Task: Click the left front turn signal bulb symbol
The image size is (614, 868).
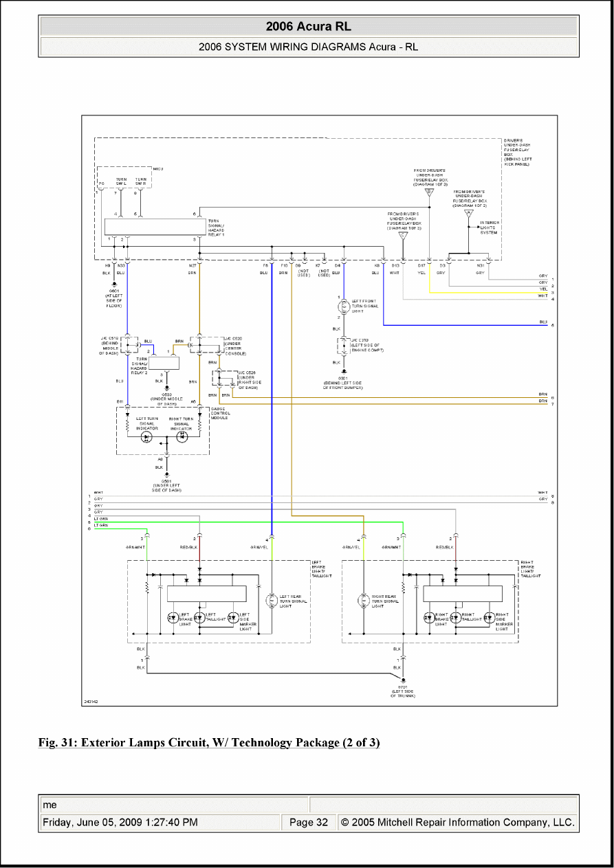Action: 342,306
